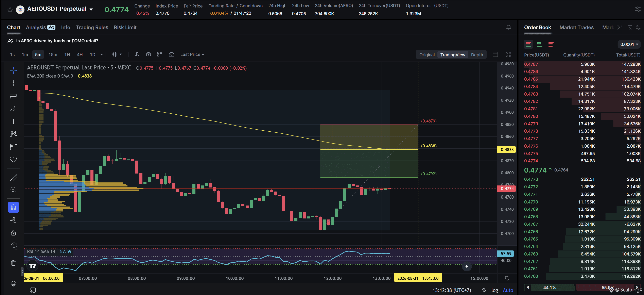This screenshot has height=295, width=644.
Task: Switch chart to TradingView view
Action: pyautogui.click(x=453, y=55)
